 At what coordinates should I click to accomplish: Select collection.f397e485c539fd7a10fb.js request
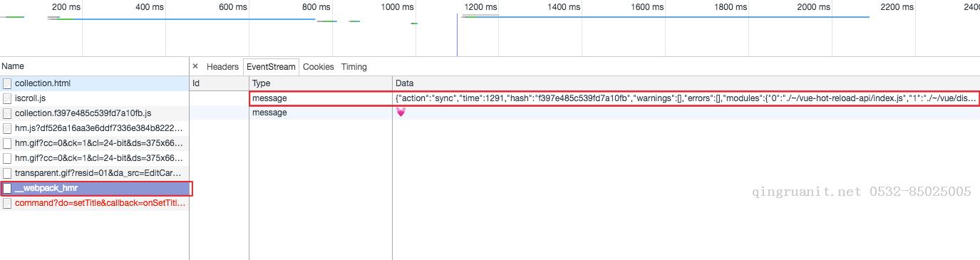94,113
